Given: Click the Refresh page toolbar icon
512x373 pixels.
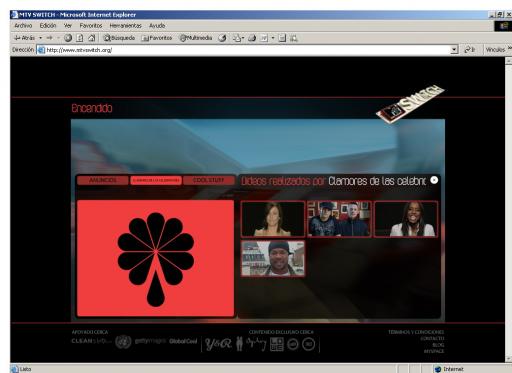Looking at the screenshot, I should [x=80, y=38].
